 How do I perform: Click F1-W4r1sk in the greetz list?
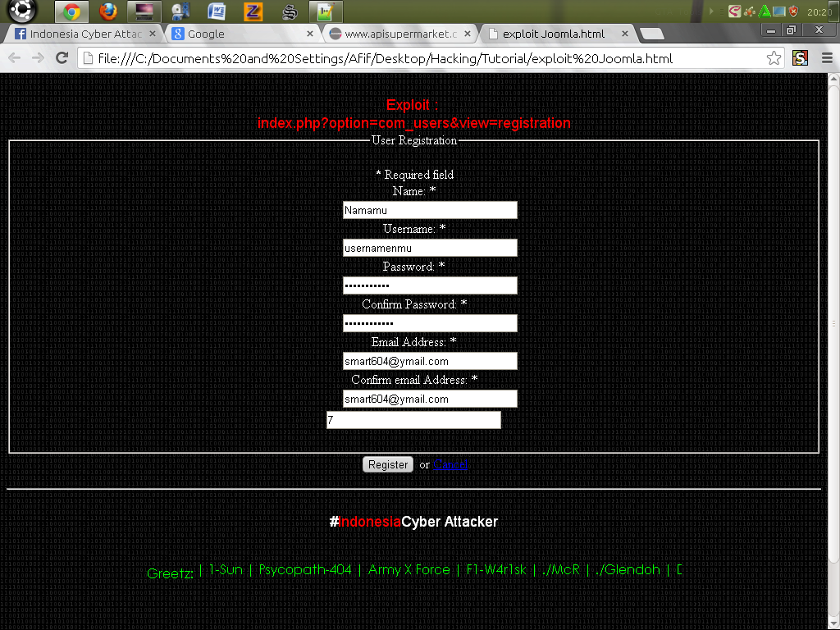point(496,569)
